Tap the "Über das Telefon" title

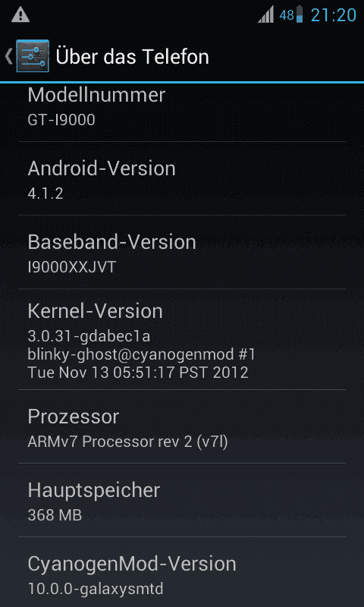pos(132,56)
